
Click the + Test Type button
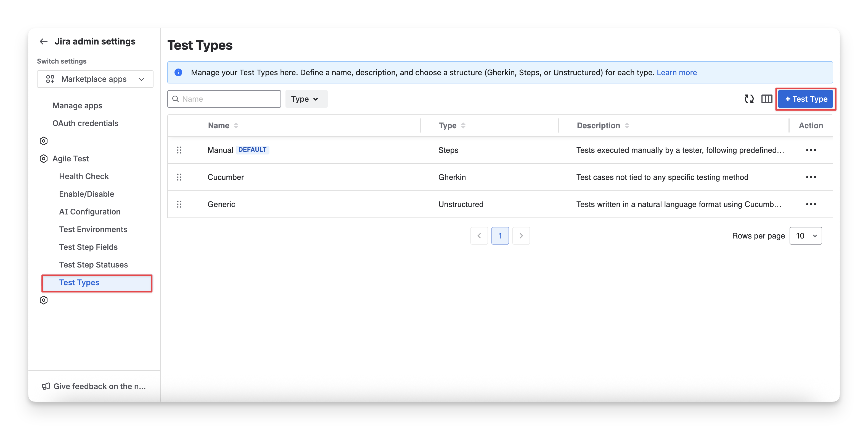click(x=806, y=99)
